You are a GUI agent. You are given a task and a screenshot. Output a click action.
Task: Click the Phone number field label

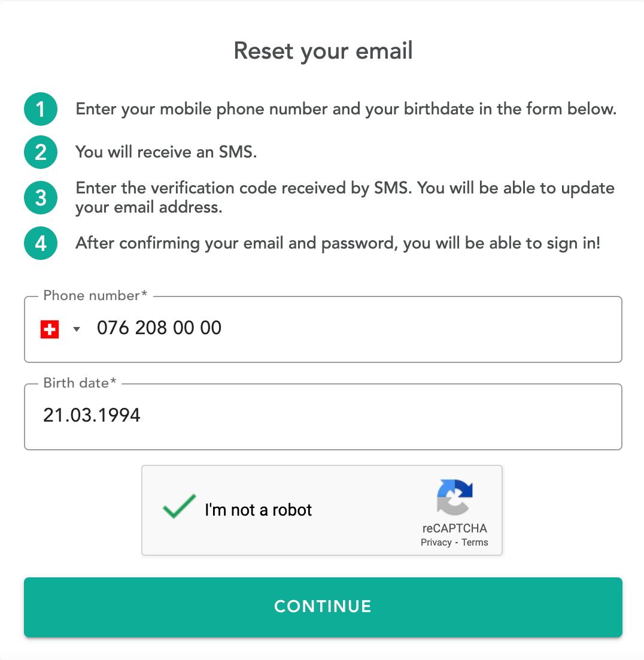[96, 295]
